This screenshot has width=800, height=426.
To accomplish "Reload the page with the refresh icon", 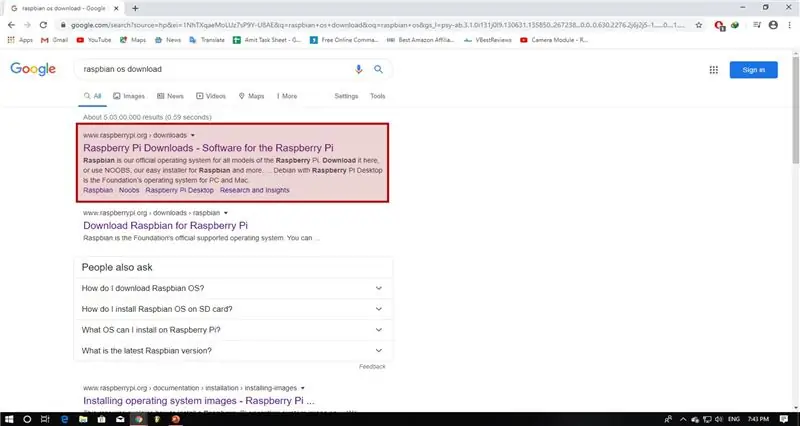I will point(43,25).
